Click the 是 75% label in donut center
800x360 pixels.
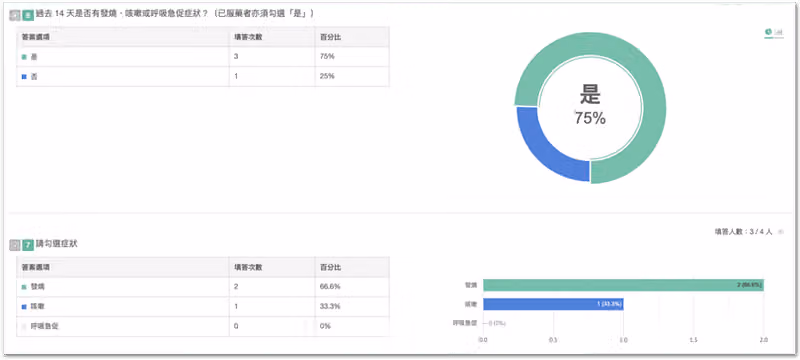point(590,106)
